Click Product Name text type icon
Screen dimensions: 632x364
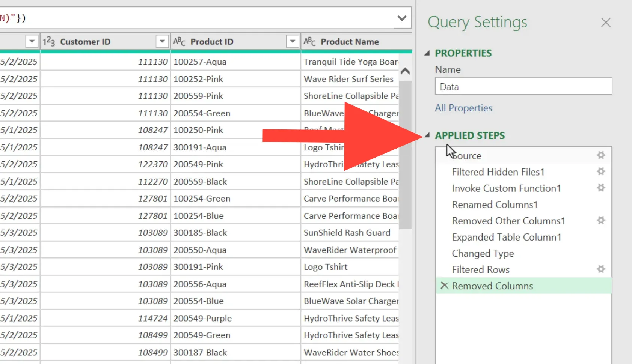(309, 41)
